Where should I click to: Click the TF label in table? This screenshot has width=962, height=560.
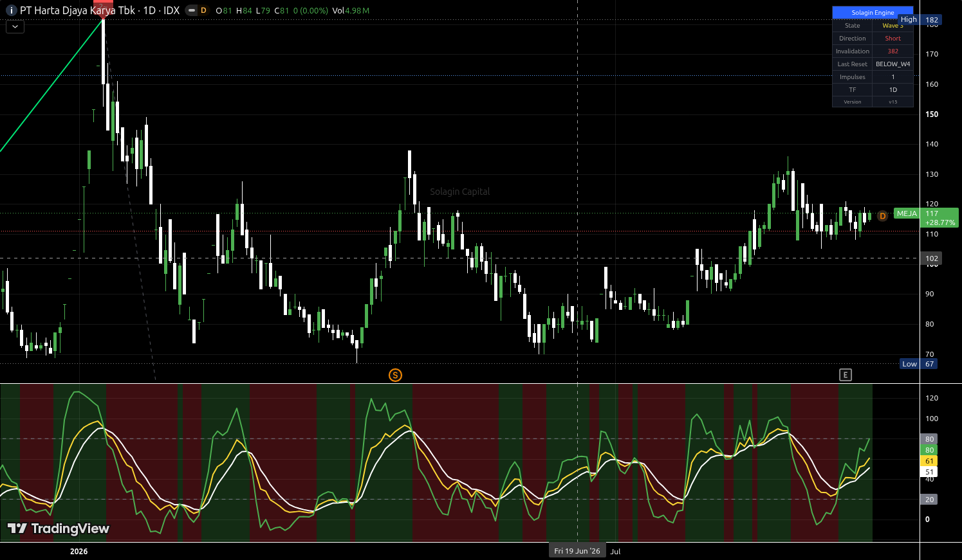(852, 90)
